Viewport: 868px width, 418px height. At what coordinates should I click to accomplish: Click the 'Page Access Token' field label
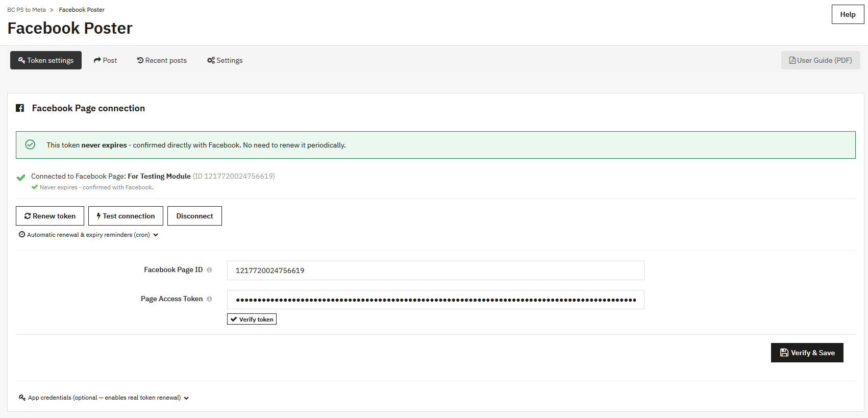(171, 299)
